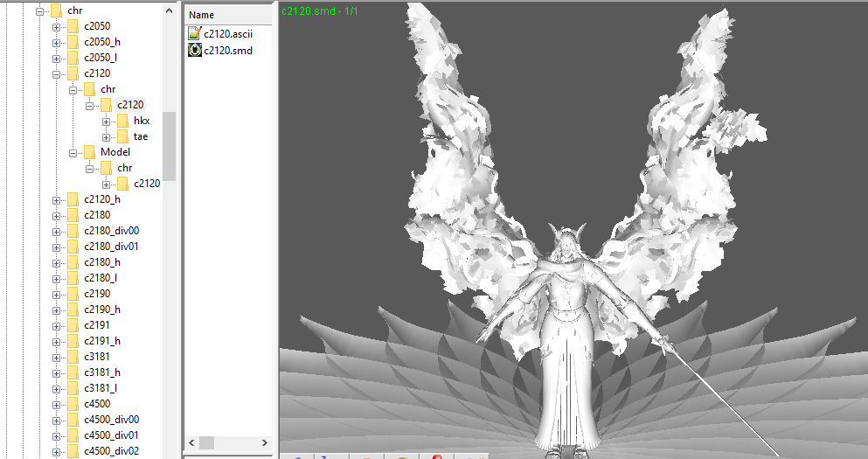Expand the c2180_h folder node
This screenshot has height=459, width=868.
pos(56,263)
